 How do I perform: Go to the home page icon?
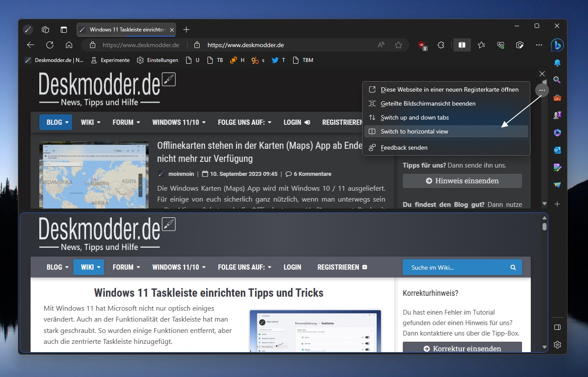point(69,45)
